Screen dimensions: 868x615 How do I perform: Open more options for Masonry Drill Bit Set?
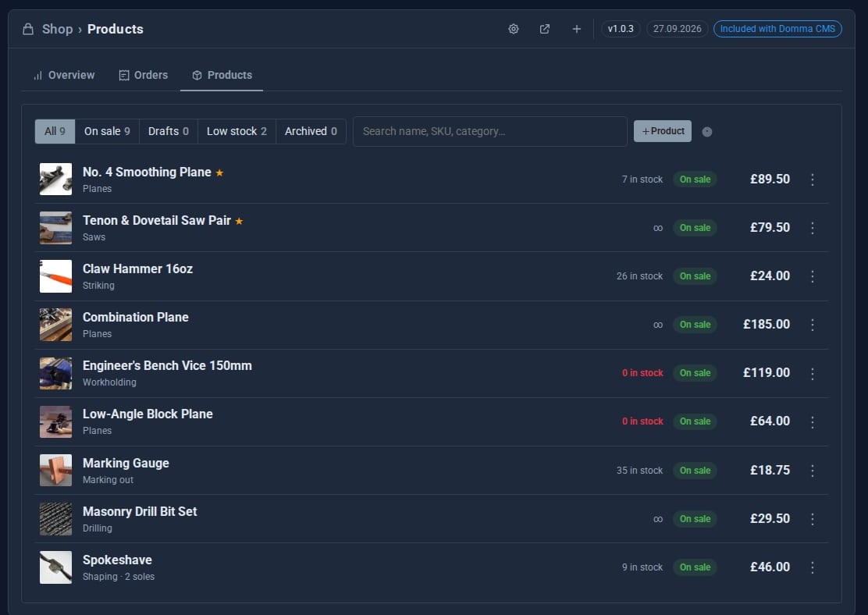click(812, 519)
